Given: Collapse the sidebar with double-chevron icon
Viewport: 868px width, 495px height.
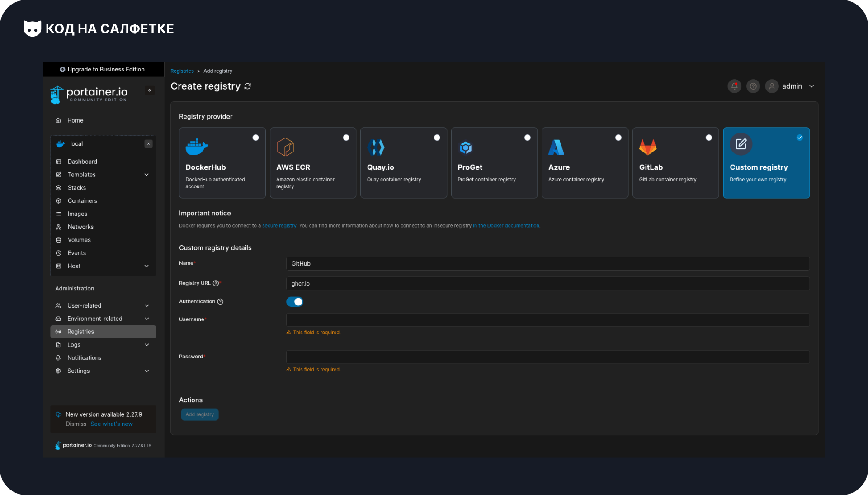Looking at the screenshot, I should (150, 90).
